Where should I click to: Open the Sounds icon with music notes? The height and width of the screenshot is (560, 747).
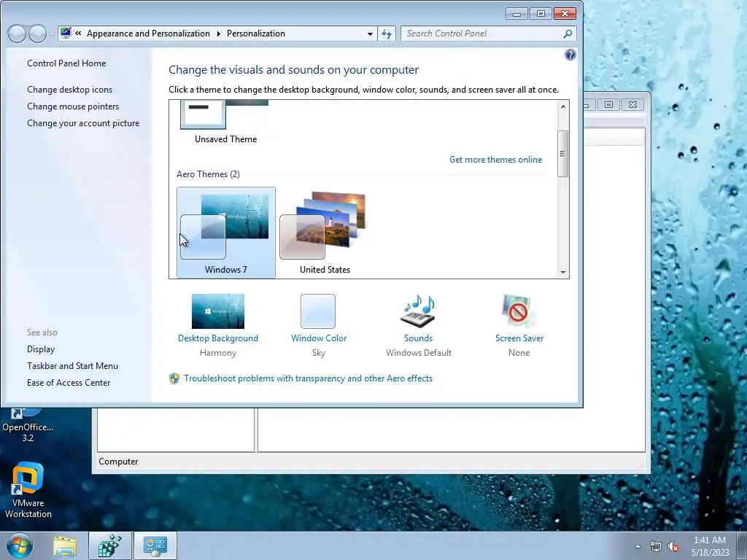click(x=418, y=311)
